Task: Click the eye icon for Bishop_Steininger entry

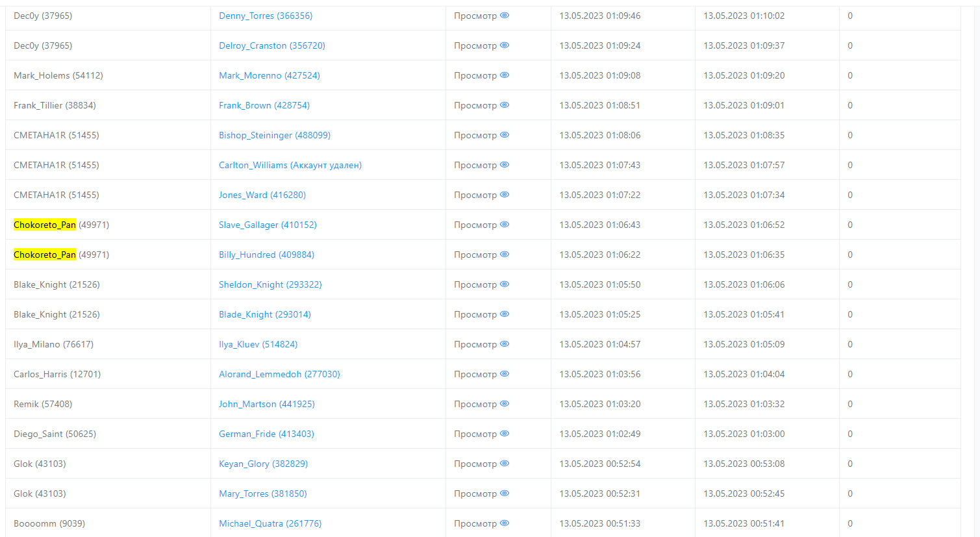Action: click(x=505, y=135)
